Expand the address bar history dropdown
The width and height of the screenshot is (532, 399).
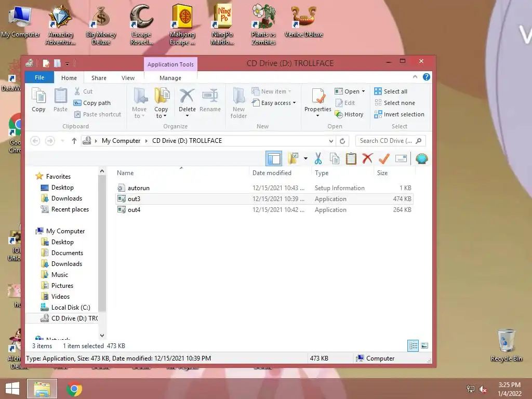(x=331, y=141)
